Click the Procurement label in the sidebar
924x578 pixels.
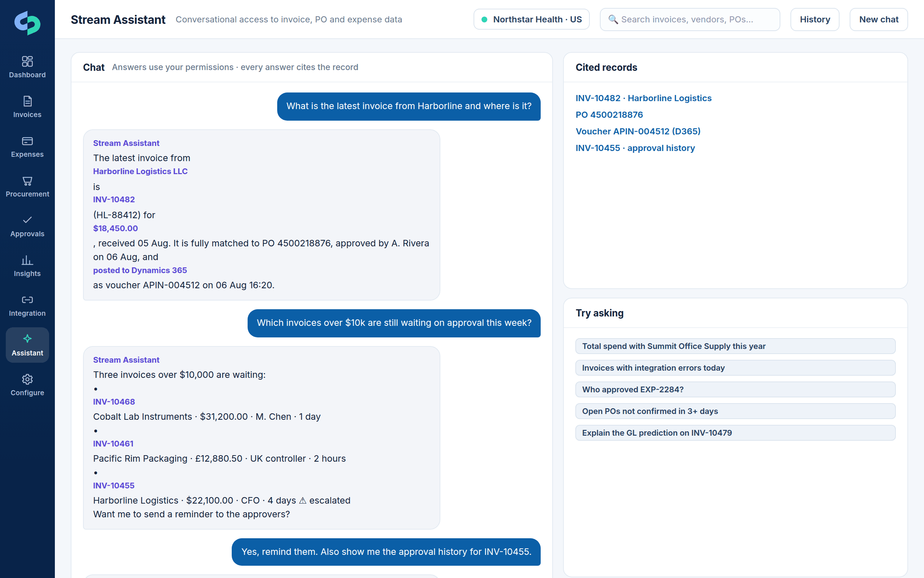(x=27, y=194)
